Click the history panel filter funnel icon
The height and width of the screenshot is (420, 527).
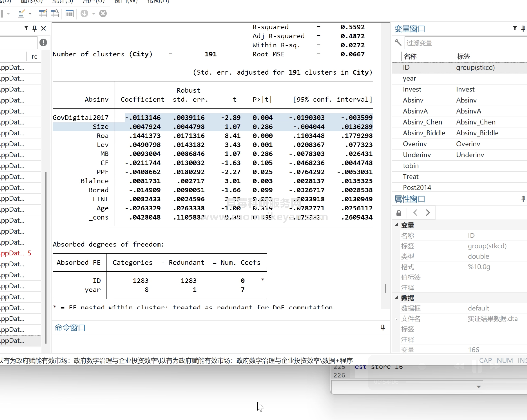pos(26,28)
